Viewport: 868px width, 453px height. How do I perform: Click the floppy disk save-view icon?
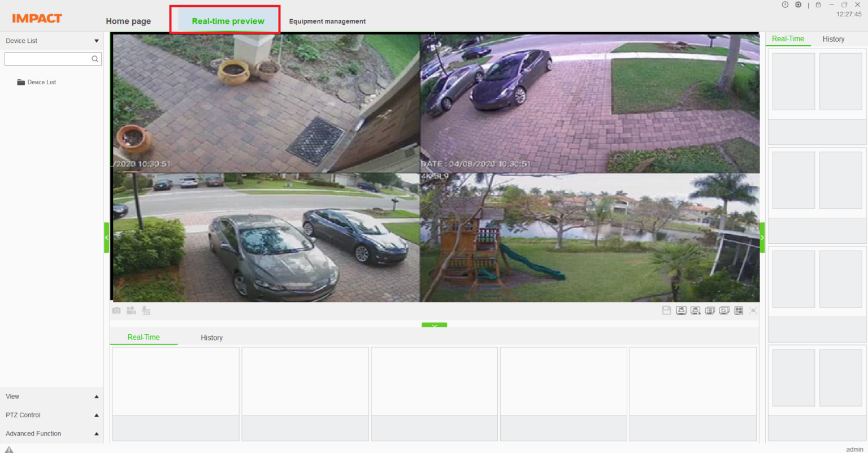667,310
